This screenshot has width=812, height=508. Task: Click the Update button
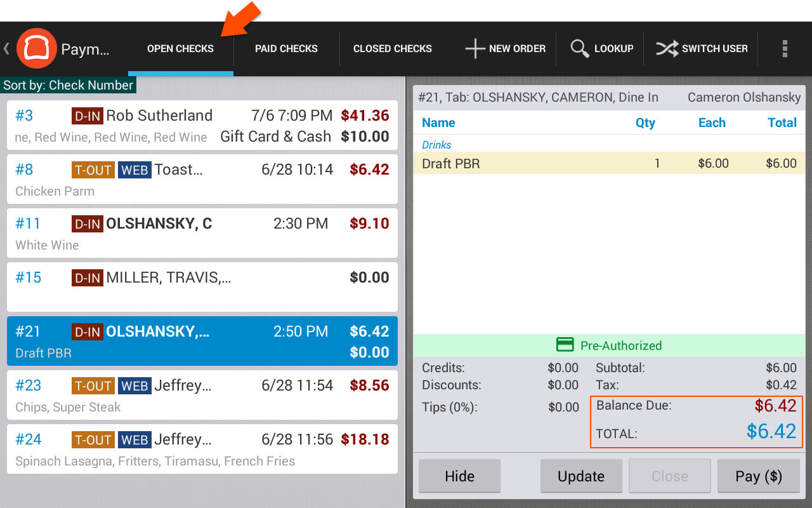point(580,476)
